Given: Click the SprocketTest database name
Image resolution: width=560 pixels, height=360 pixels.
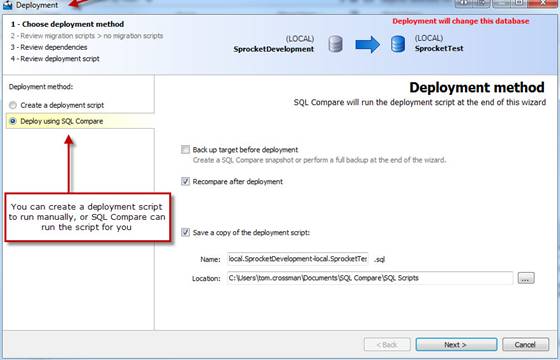Looking at the screenshot, I should pos(439,49).
